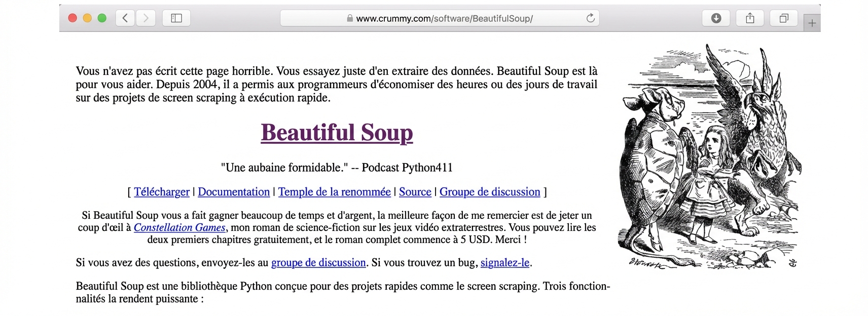Click lowercase groupe de discussion link
The height and width of the screenshot is (316, 868).
(x=318, y=262)
